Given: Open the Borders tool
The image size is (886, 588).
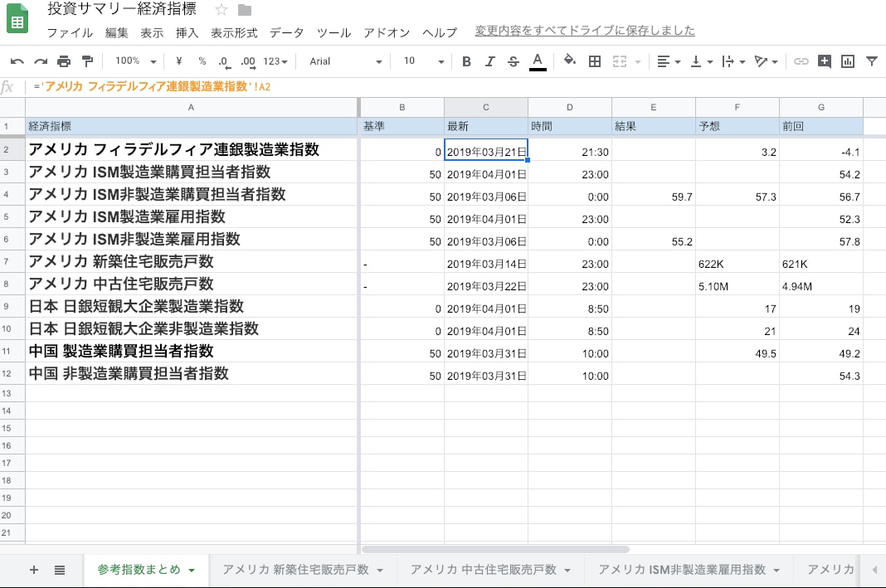Looking at the screenshot, I should 595,61.
